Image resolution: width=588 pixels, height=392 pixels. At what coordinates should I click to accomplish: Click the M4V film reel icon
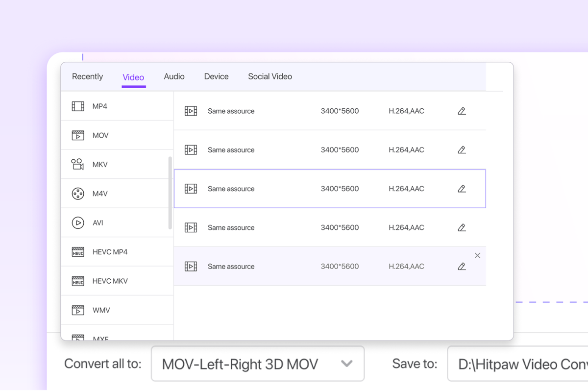pyautogui.click(x=78, y=194)
